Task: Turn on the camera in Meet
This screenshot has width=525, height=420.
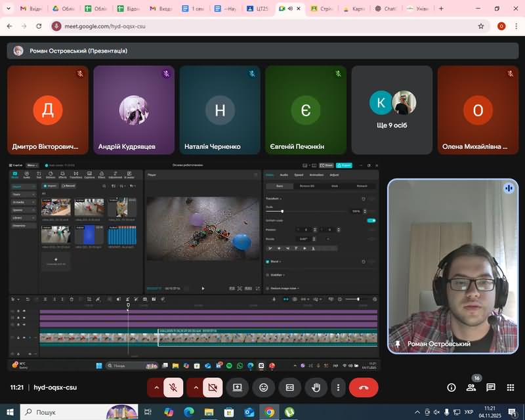Action: pos(212,387)
